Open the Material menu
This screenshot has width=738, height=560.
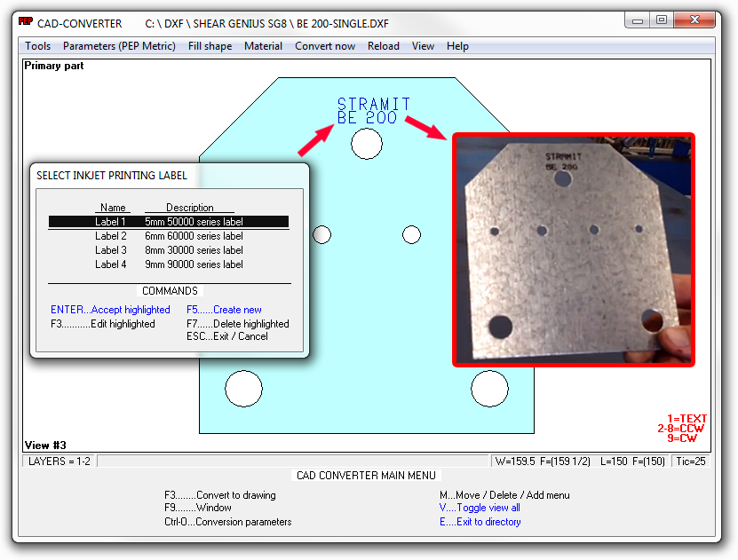263,46
